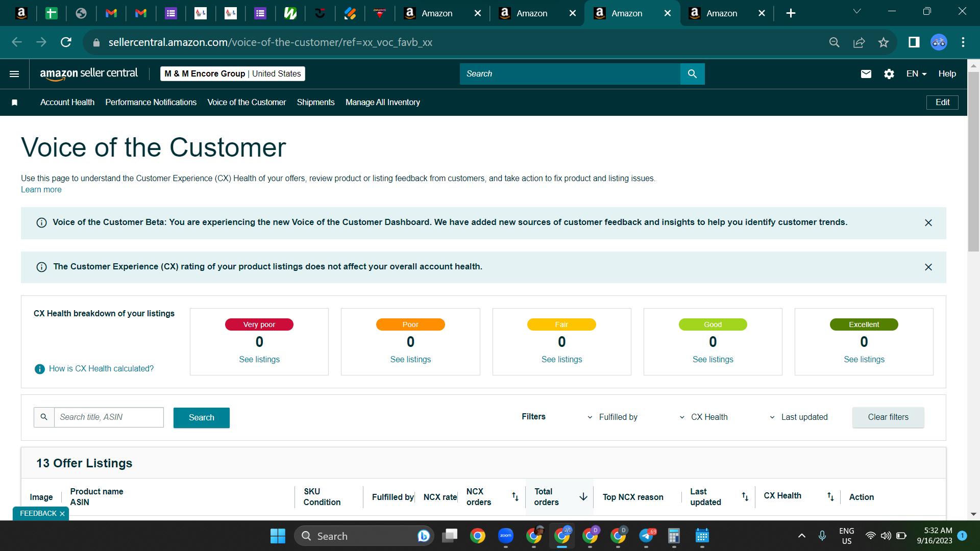980x551 pixels.
Task: Open the Seller Central hamburger menu
Action: tap(14, 74)
